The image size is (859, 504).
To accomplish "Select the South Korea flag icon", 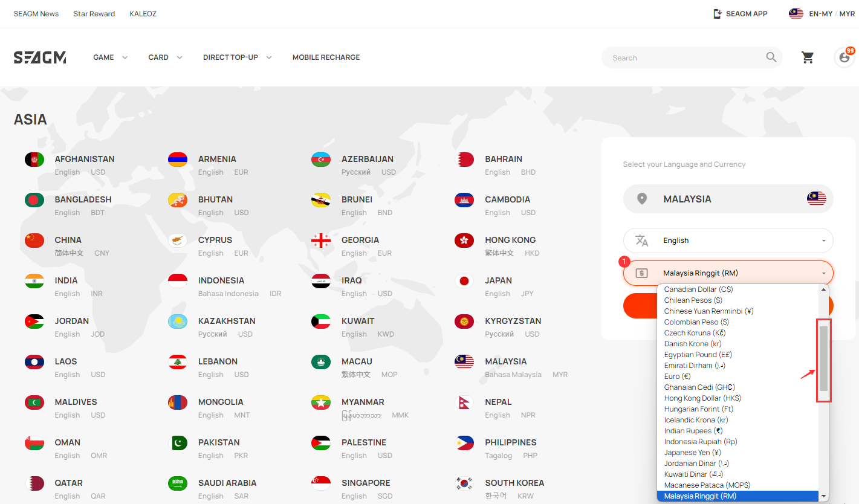I will 464,483.
